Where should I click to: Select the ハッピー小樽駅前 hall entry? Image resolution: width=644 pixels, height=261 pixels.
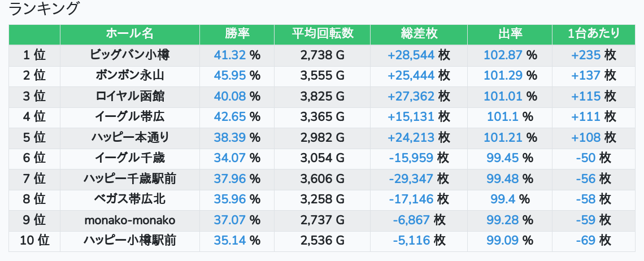tap(130, 240)
